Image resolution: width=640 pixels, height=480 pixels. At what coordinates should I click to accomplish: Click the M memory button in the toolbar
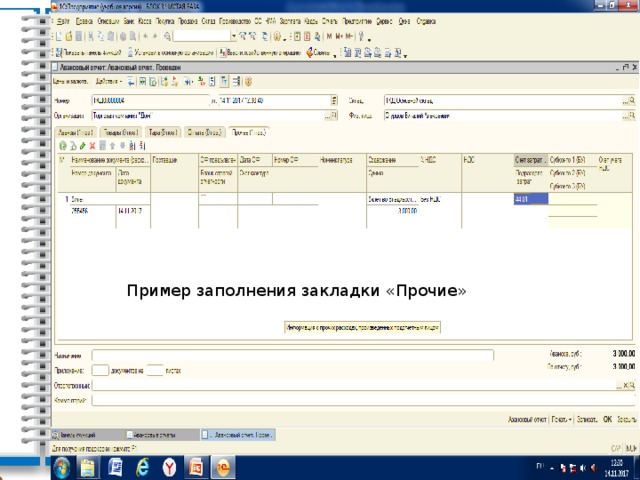329,37
